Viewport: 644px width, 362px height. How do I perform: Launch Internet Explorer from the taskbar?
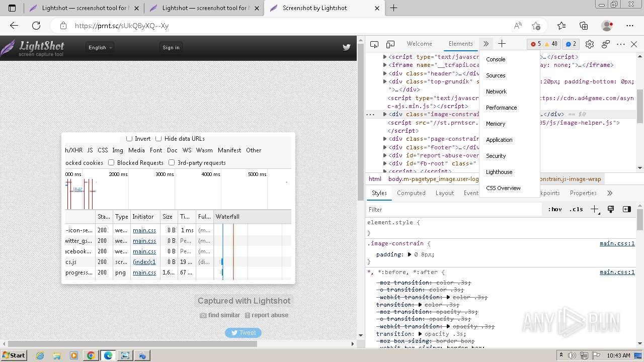(40, 355)
